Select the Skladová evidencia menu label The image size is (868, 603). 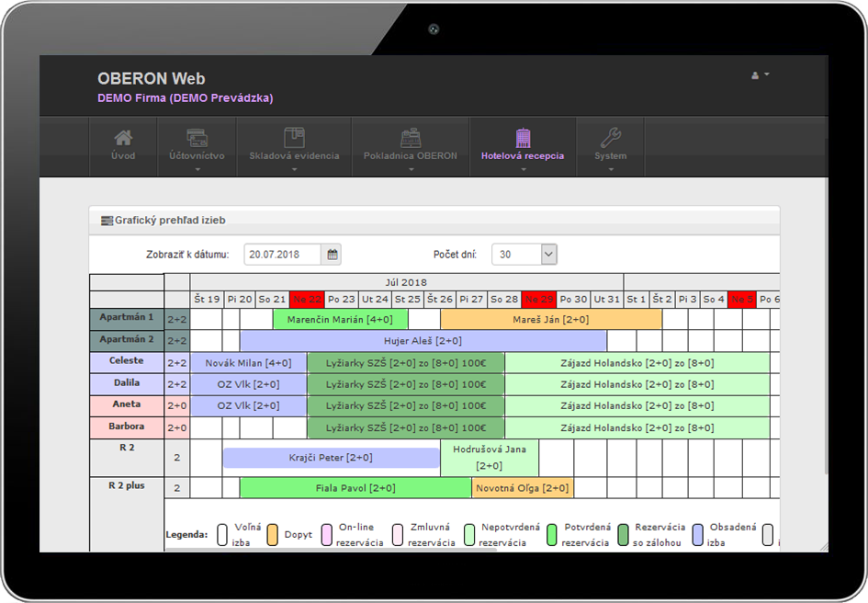click(294, 155)
